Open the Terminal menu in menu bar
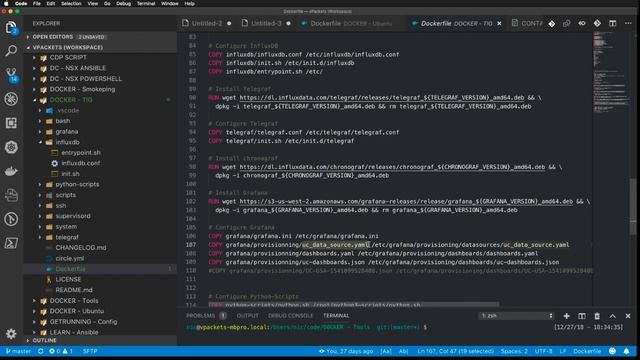 146,4
